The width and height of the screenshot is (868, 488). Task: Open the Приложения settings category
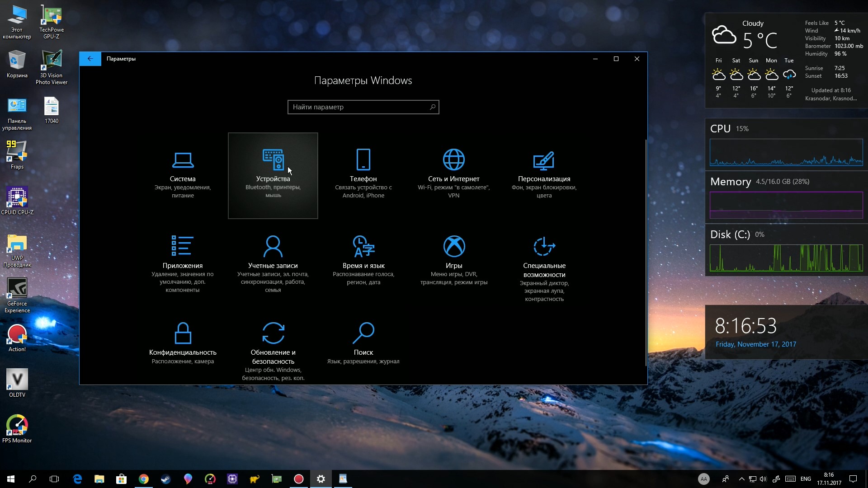pyautogui.click(x=183, y=264)
